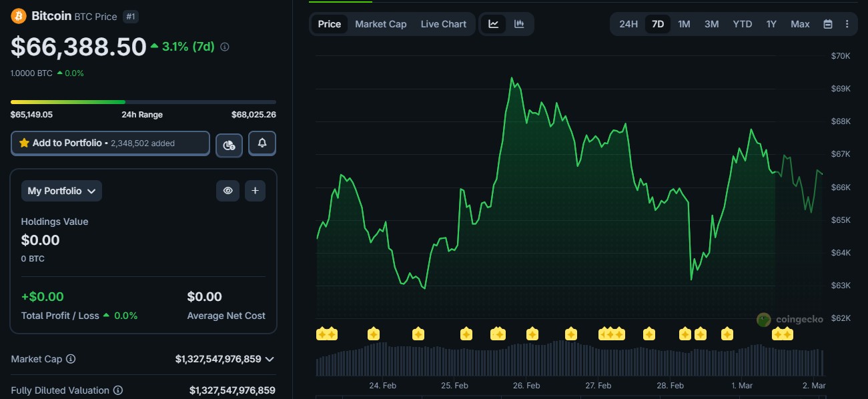868x399 pixels.
Task: Click the news marker below 24. Feb
Action: click(374, 334)
